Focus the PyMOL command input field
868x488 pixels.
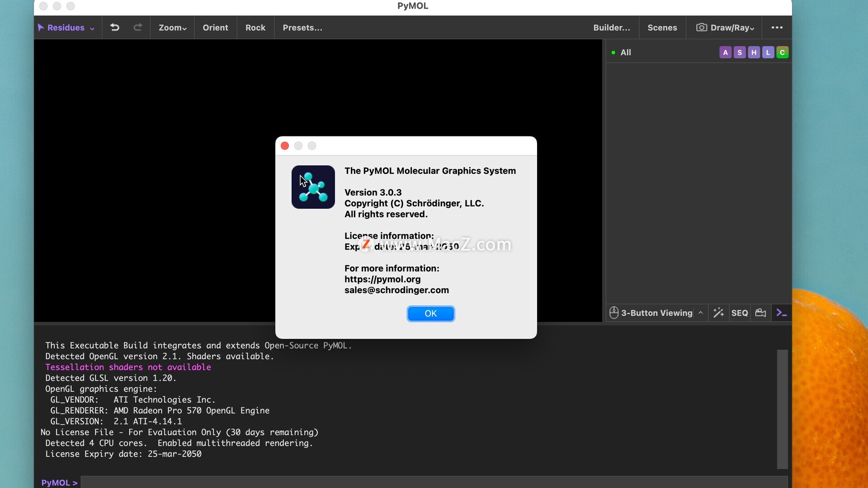point(434,482)
